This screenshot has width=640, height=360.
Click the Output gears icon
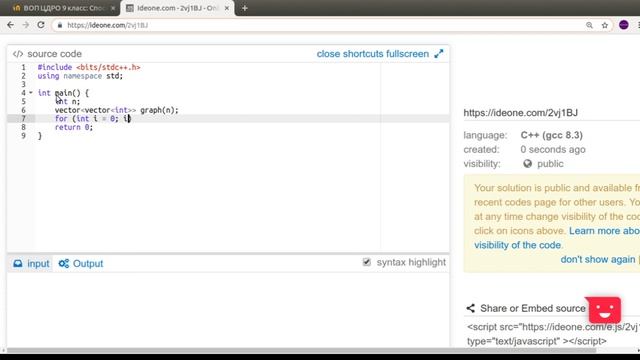64,263
